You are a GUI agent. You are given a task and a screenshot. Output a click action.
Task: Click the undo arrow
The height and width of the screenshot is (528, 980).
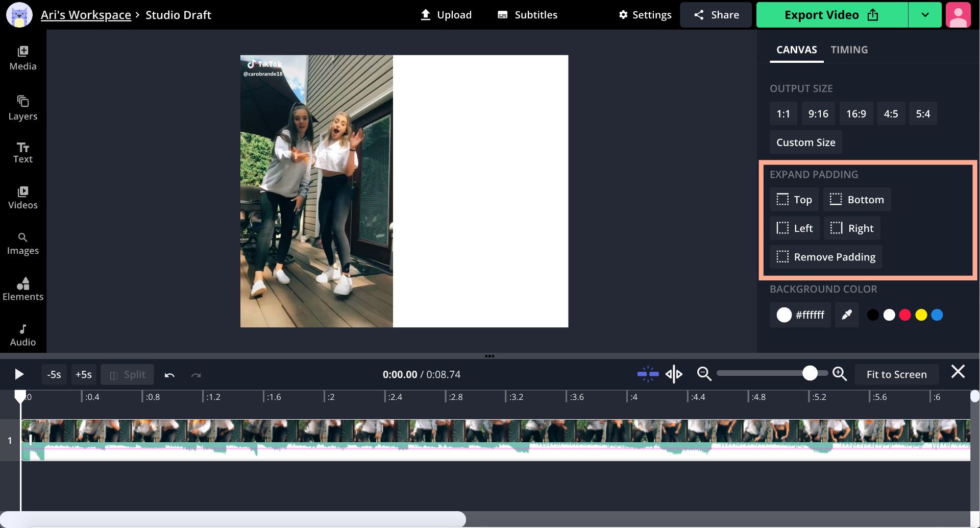(169, 374)
